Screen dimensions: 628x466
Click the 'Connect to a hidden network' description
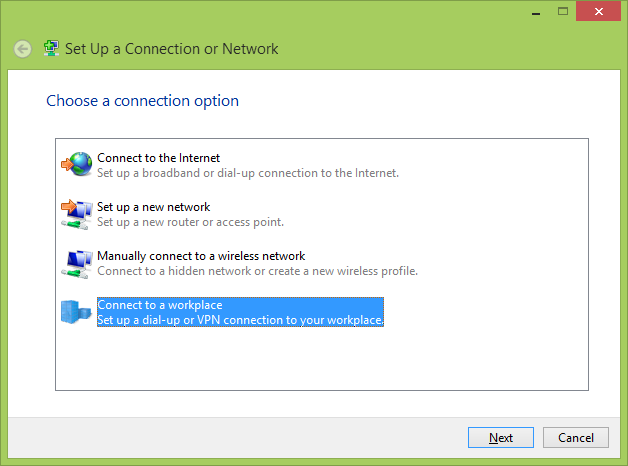(257, 271)
